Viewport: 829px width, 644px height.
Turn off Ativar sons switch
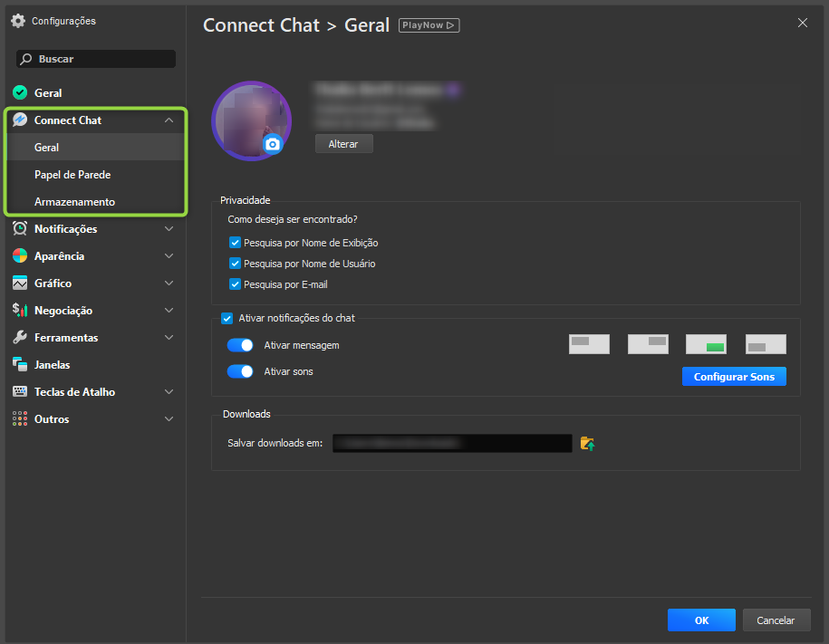click(x=240, y=371)
